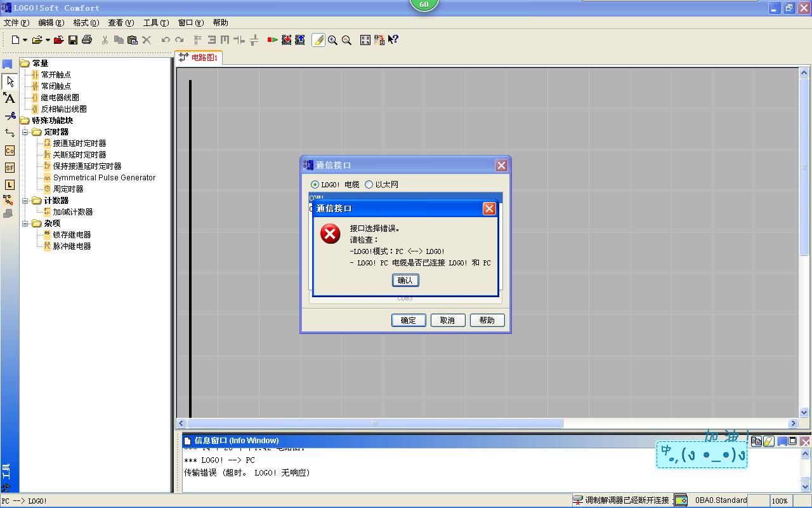The height and width of the screenshot is (508, 812).
Task: Select the L tool in sidebar
Action: pyautogui.click(x=10, y=185)
